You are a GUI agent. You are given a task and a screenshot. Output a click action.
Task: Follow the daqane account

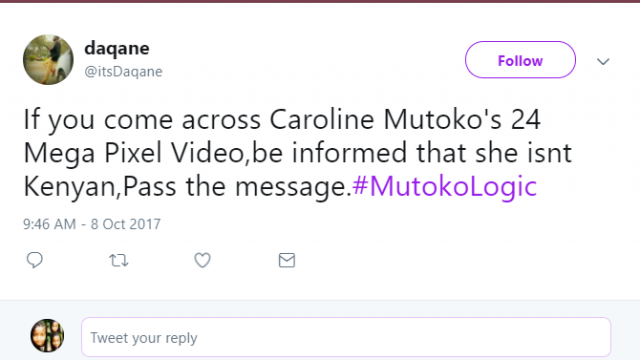[x=520, y=60]
